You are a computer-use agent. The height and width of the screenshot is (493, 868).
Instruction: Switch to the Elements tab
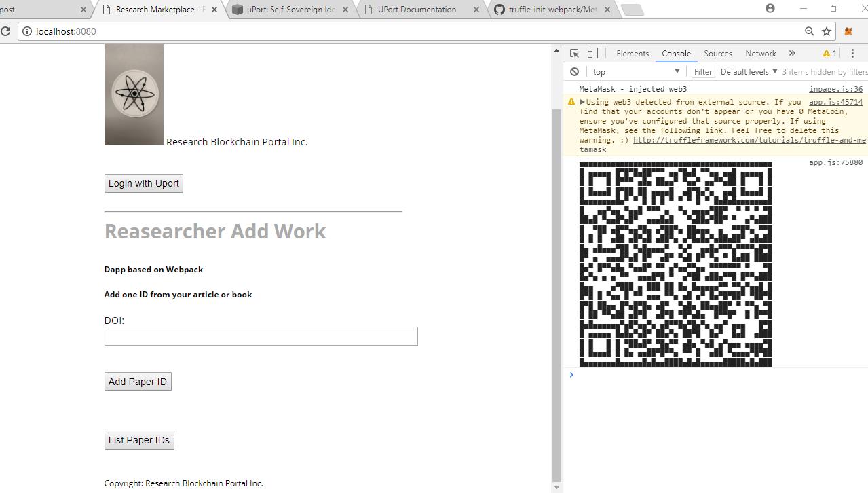pyautogui.click(x=633, y=54)
